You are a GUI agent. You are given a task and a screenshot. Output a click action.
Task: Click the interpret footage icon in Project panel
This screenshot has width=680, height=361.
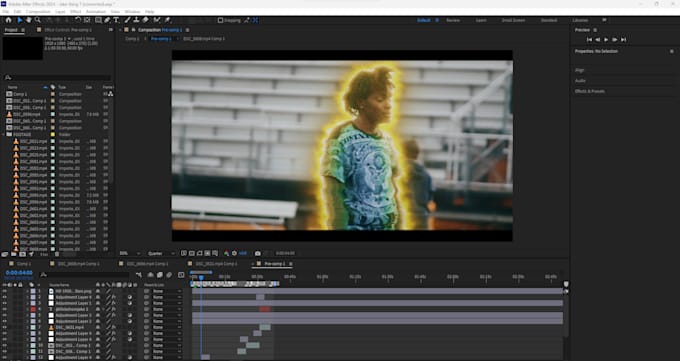point(5,254)
